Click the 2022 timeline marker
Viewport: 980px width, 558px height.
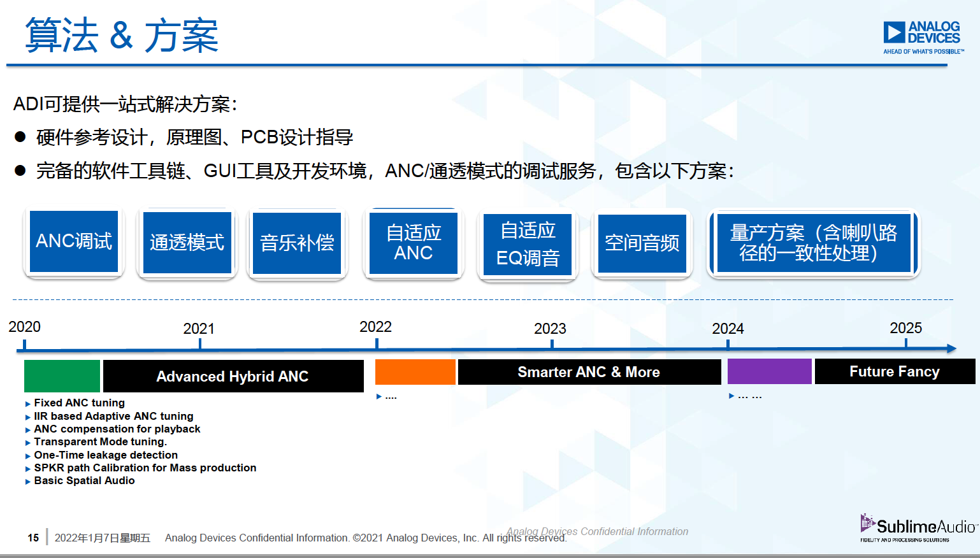(376, 343)
